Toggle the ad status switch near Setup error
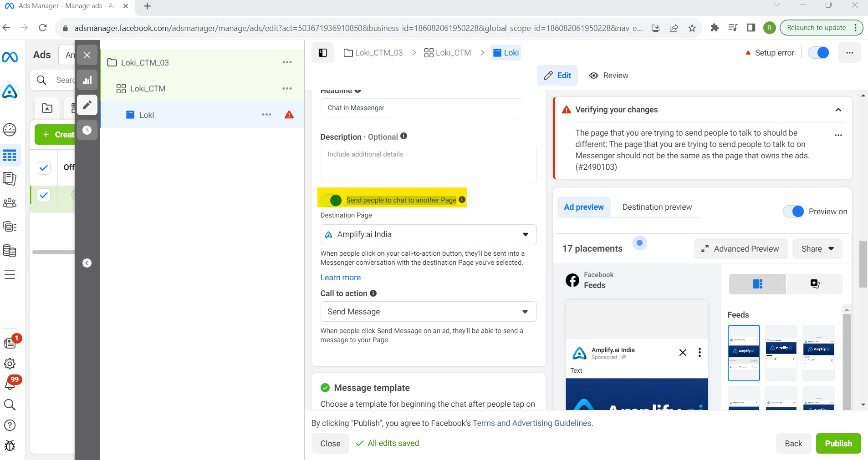868x460 pixels. [x=818, y=53]
